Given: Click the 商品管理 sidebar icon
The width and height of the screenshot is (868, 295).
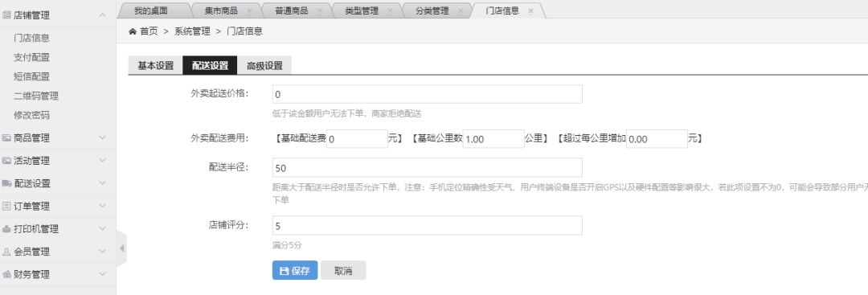Looking at the screenshot, I should pyautogui.click(x=7, y=137).
